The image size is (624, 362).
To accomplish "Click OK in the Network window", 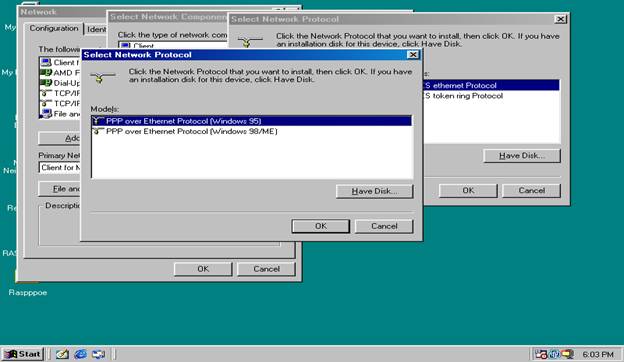I will 203,269.
